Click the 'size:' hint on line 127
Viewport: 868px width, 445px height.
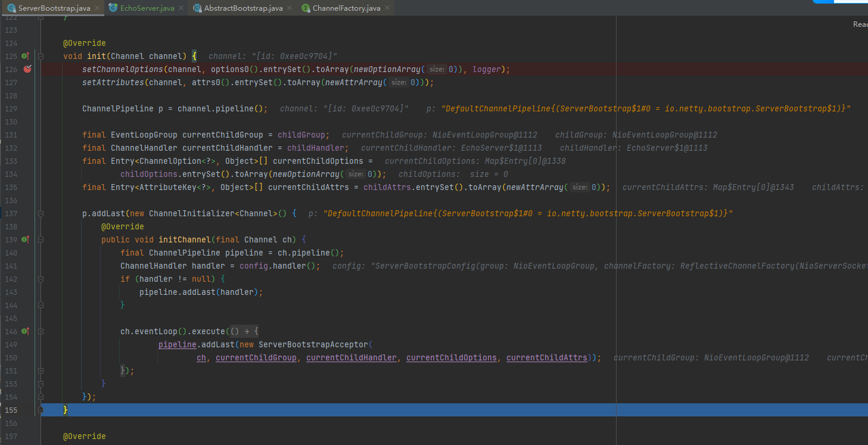pyautogui.click(x=399, y=82)
